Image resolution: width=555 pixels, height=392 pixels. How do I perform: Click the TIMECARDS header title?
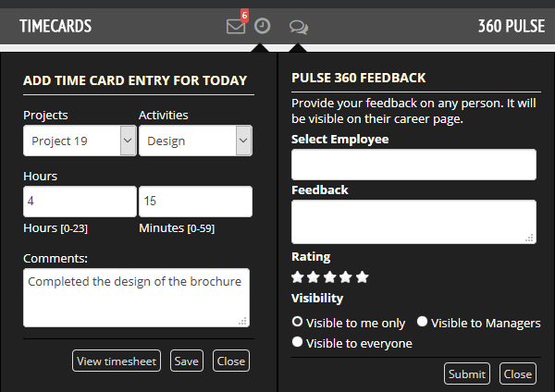pos(55,26)
